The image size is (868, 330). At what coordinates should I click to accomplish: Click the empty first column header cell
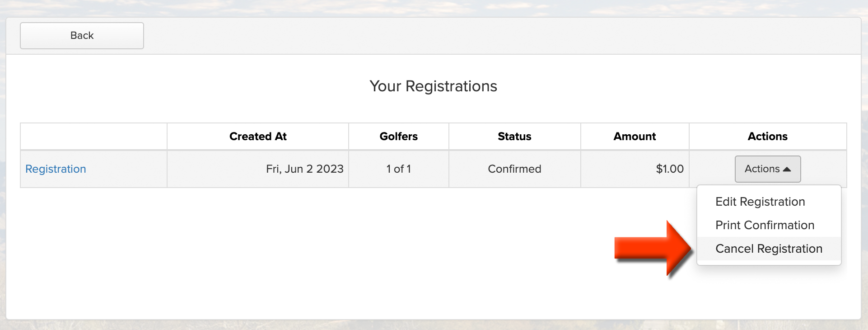[93, 137]
